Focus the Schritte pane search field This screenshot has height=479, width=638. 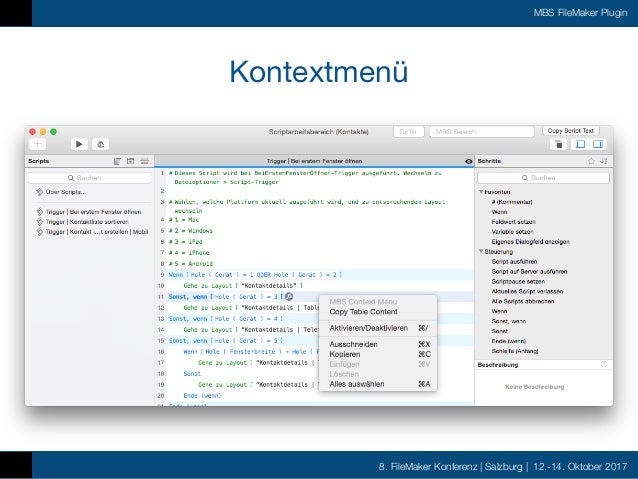click(543, 178)
